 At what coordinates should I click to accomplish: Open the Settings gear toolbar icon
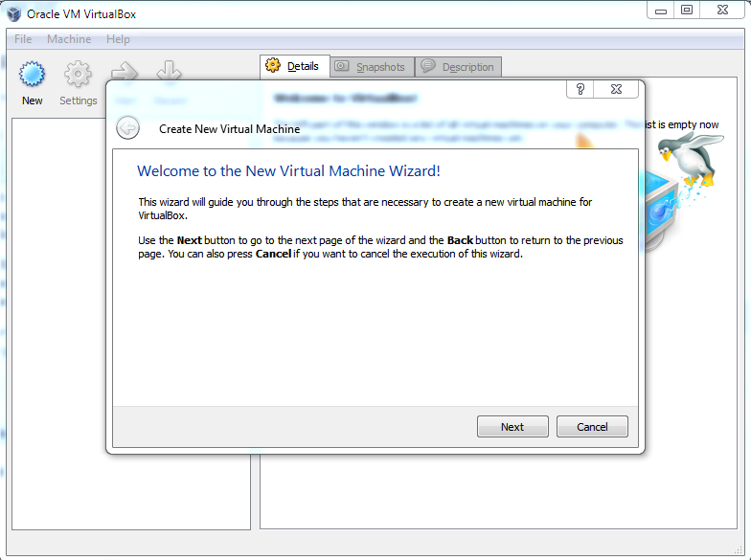pyautogui.click(x=78, y=75)
